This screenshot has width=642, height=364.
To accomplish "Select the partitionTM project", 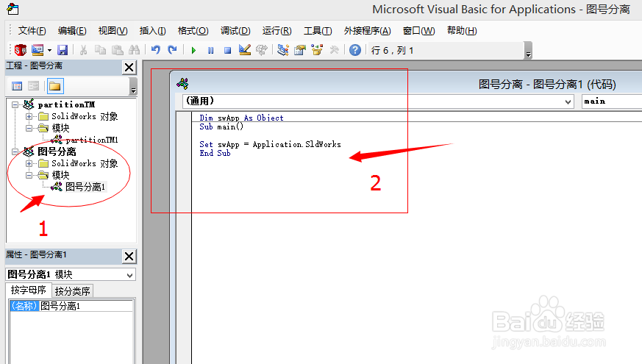I will [66, 105].
